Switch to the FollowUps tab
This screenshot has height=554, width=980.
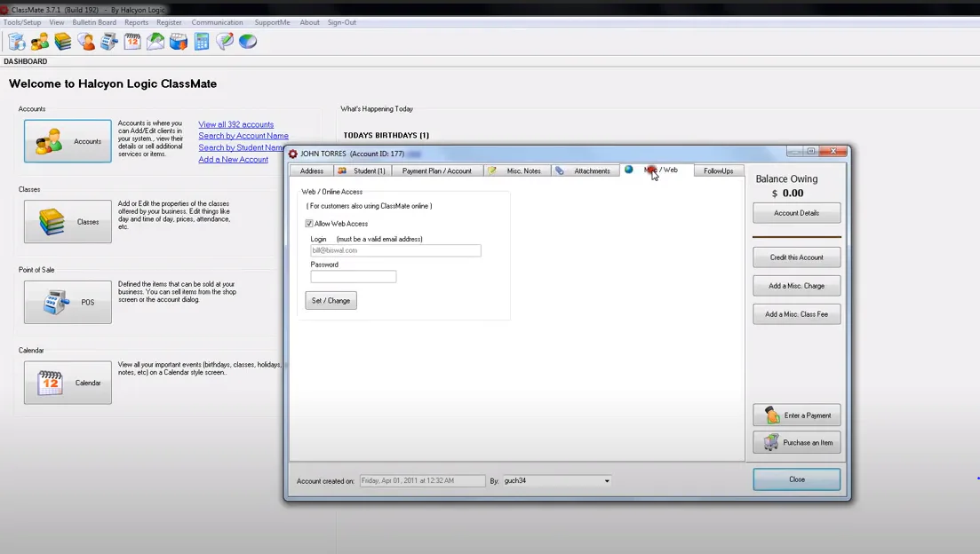point(718,170)
